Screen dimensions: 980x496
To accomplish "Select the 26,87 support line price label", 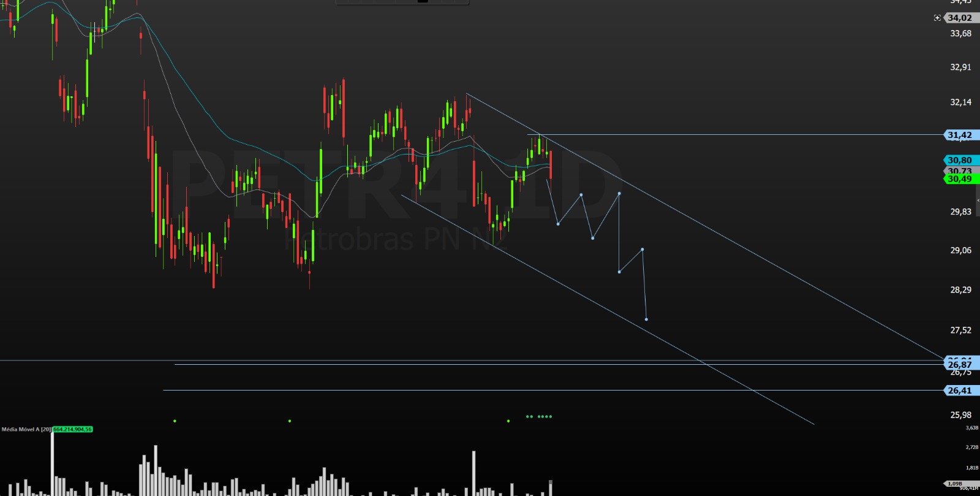I will coord(960,365).
